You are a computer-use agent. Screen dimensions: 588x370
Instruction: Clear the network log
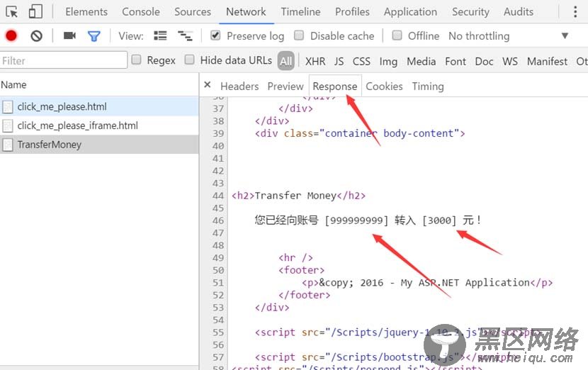point(36,36)
